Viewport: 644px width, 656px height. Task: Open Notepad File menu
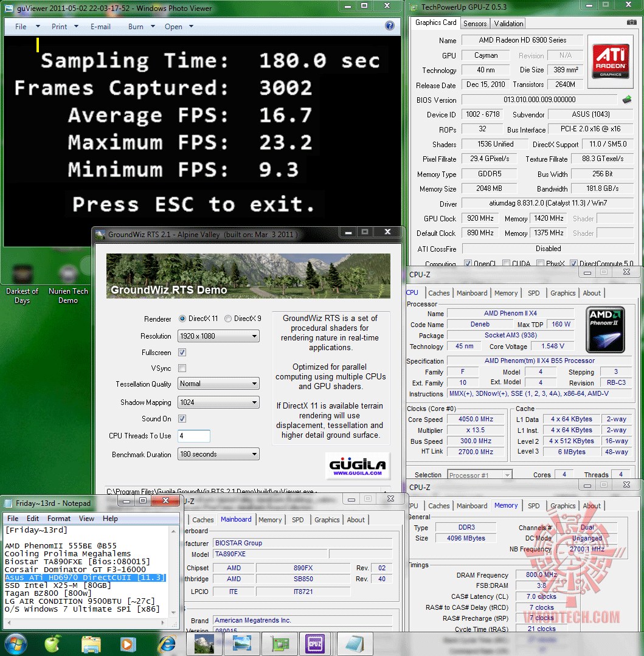tap(13, 519)
